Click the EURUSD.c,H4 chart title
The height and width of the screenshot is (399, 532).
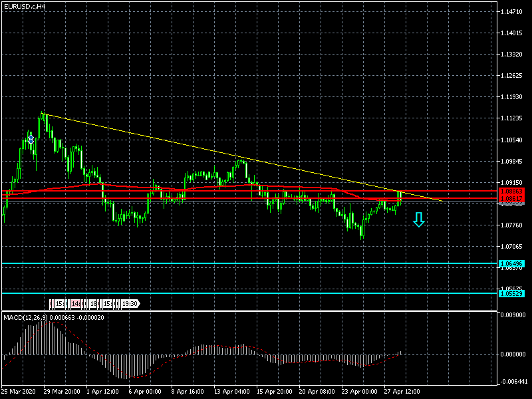(x=24, y=6)
